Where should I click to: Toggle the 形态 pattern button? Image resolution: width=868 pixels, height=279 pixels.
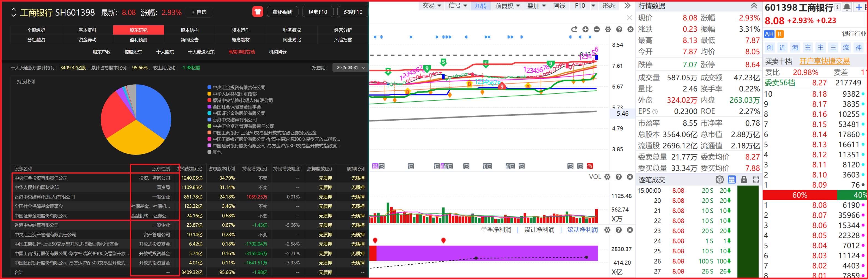click(608, 6)
